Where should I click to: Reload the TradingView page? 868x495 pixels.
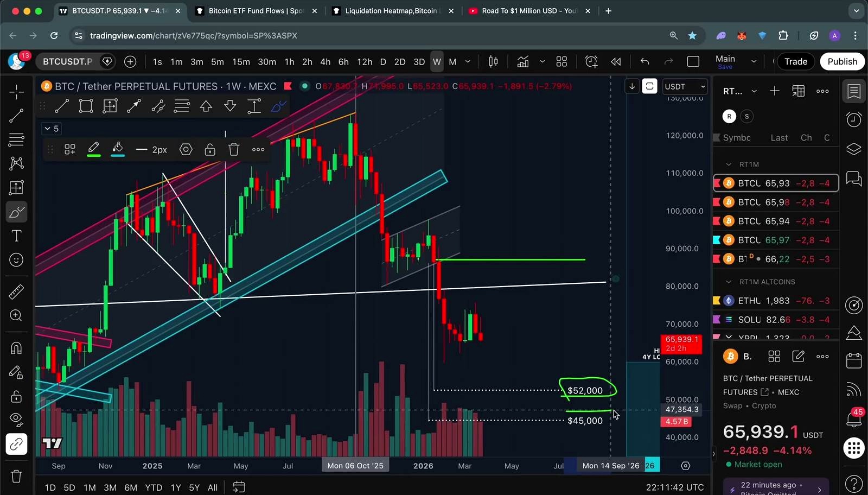(x=54, y=35)
